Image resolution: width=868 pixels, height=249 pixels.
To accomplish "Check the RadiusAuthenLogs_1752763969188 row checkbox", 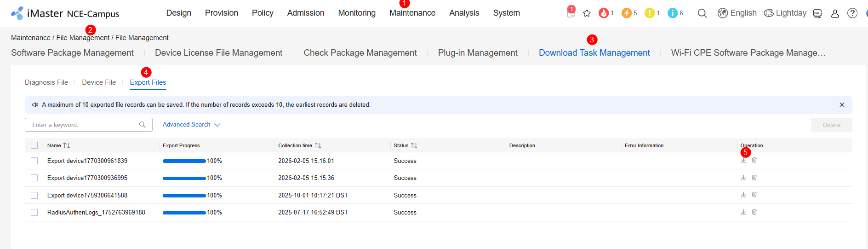I will (x=34, y=212).
